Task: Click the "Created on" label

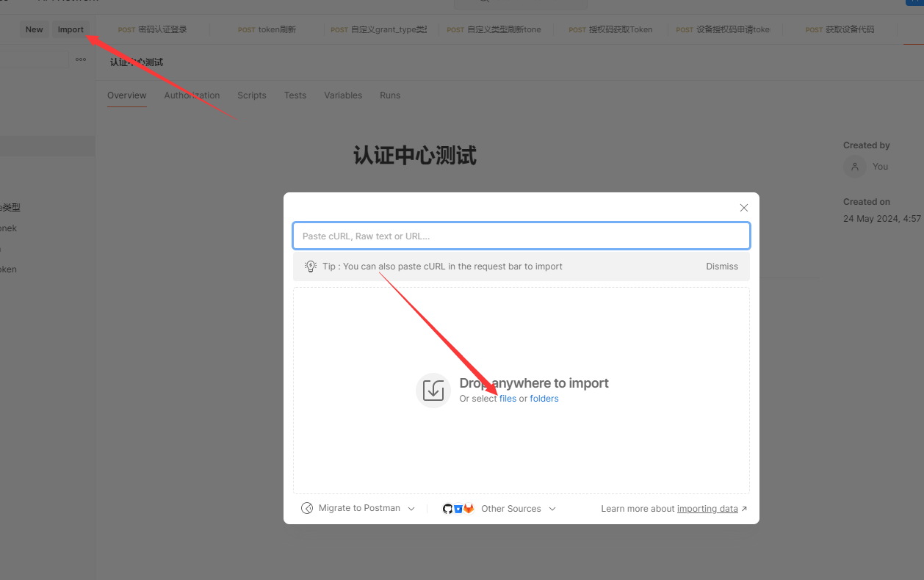Action: click(x=867, y=202)
